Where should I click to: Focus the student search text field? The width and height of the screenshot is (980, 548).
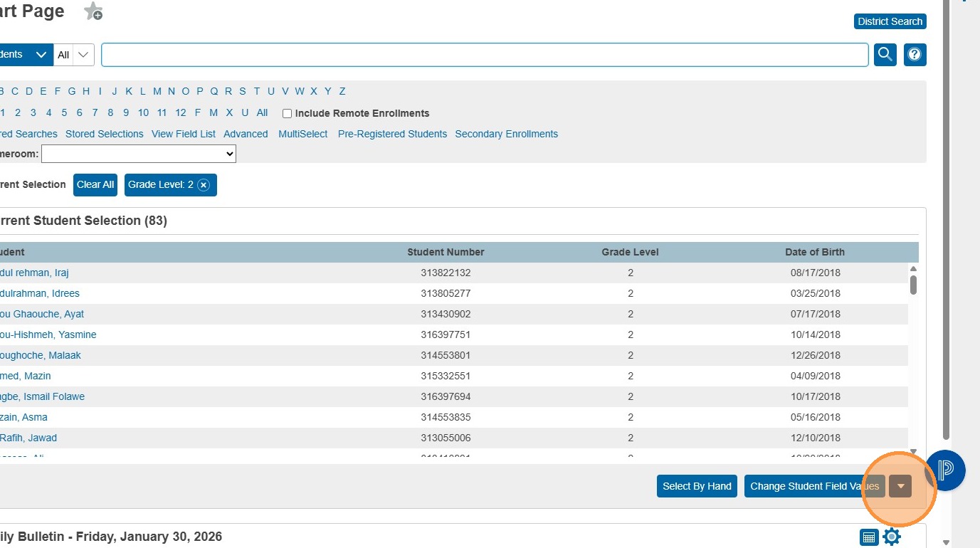point(484,55)
